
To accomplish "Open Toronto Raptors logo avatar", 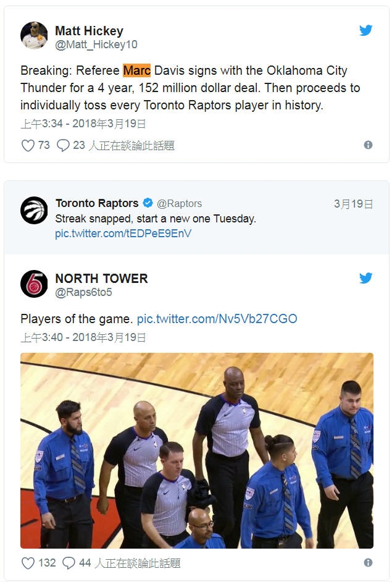I will pyautogui.click(x=34, y=210).
